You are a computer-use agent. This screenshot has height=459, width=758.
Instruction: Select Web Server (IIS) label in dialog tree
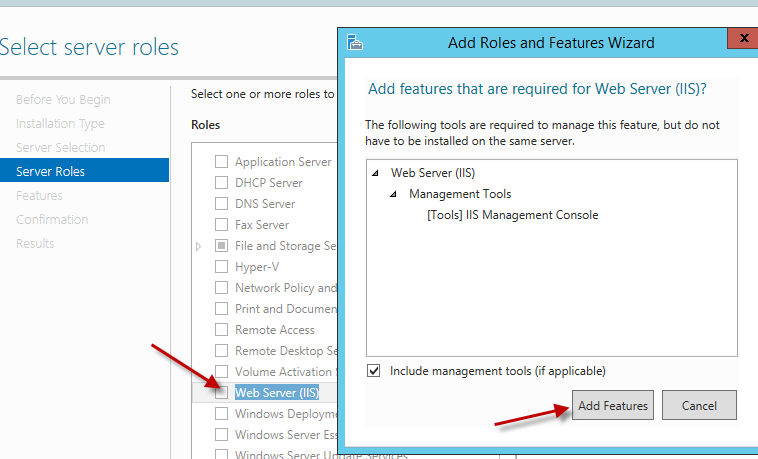(433, 173)
